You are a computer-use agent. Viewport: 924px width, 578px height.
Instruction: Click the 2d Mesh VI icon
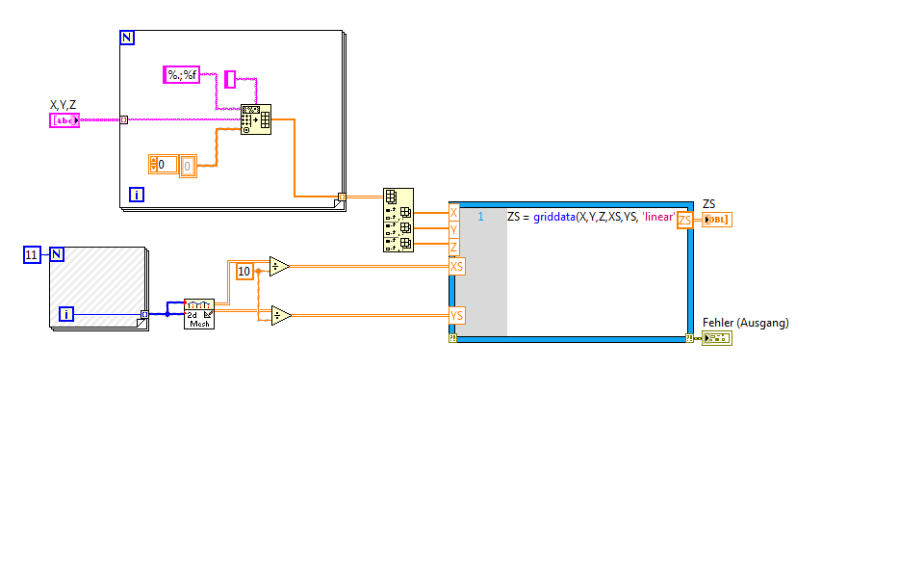199,314
